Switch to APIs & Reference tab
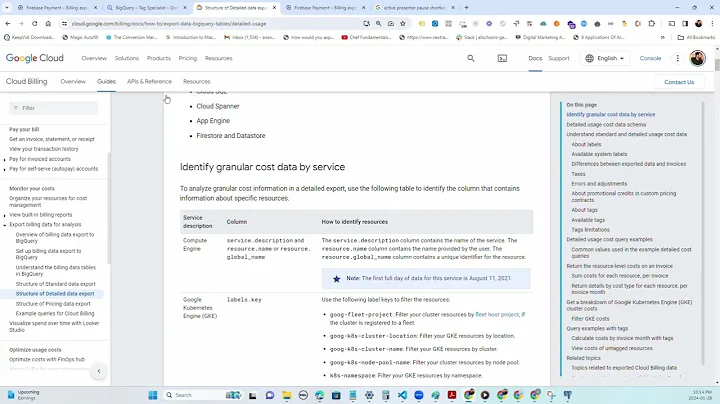Image resolution: width=720 pixels, height=404 pixels. 149,81
